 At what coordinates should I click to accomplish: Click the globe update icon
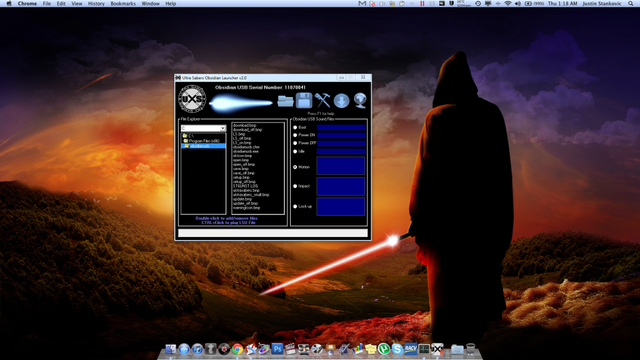point(360,100)
